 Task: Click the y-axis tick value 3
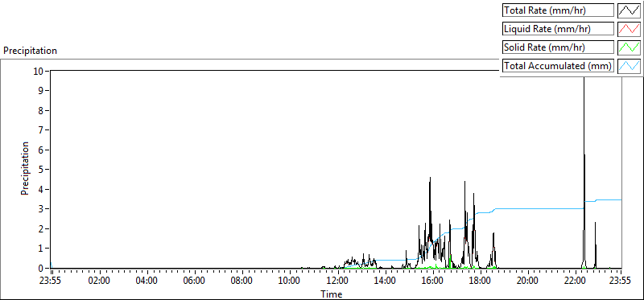tap(41, 209)
